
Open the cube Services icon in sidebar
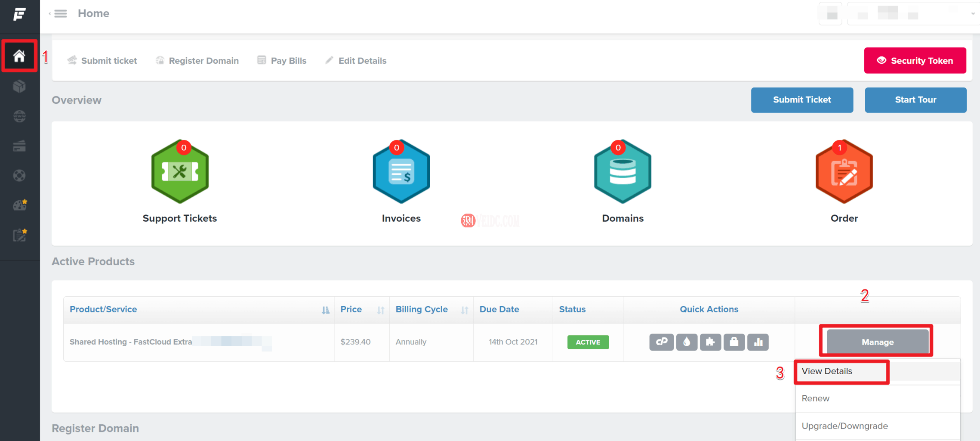click(19, 87)
